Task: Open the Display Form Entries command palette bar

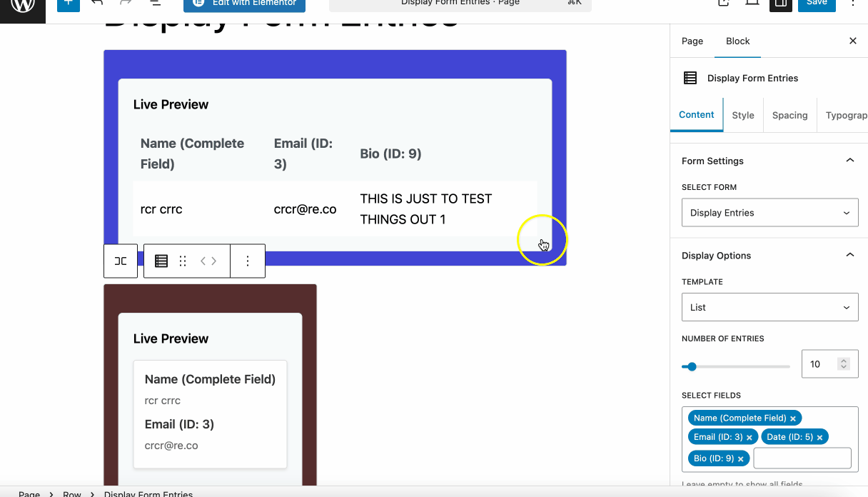Action: point(460,4)
